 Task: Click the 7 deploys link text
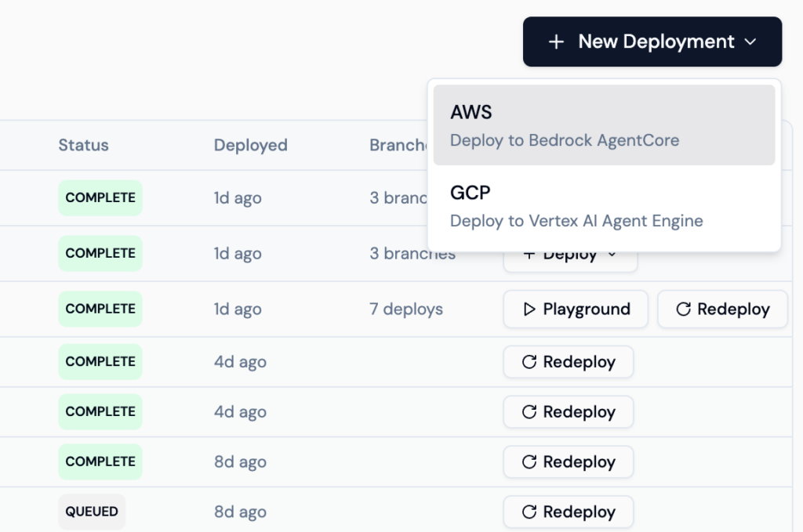pyautogui.click(x=406, y=309)
